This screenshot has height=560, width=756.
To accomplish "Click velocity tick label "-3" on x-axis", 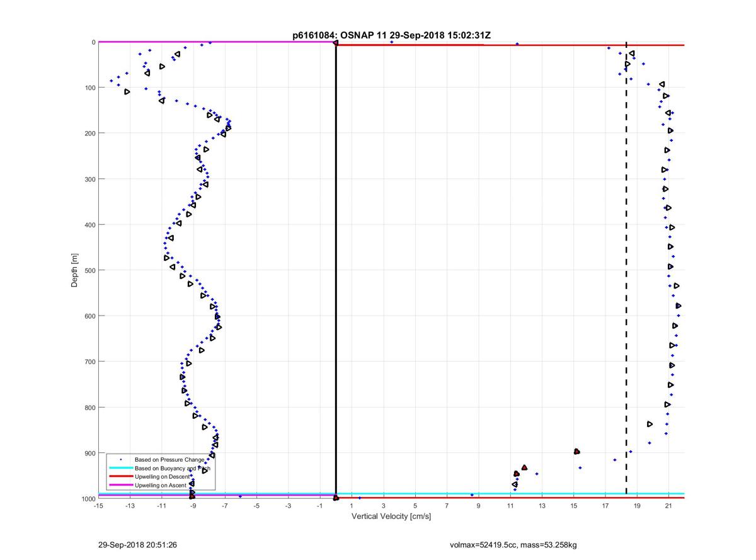I will pyautogui.click(x=288, y=506).
